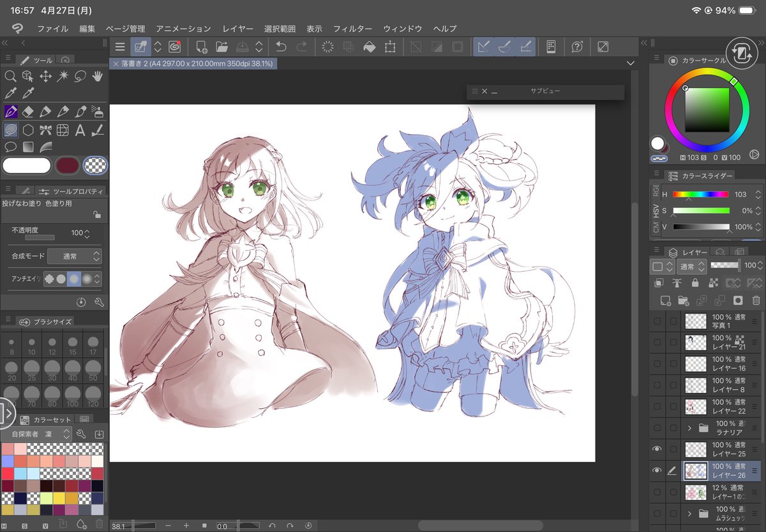
Task: Toggle the lock icon in the Layers panel
Action: point(695,283)
